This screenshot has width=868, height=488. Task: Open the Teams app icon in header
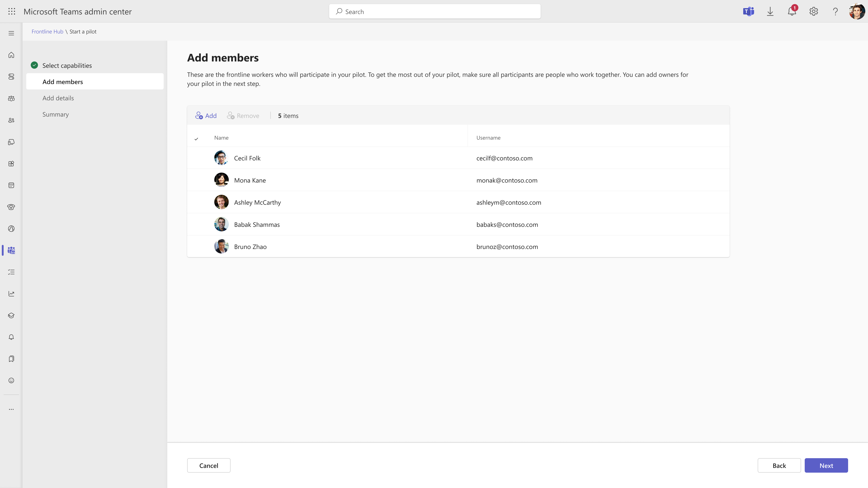click(x=748, y=11)
